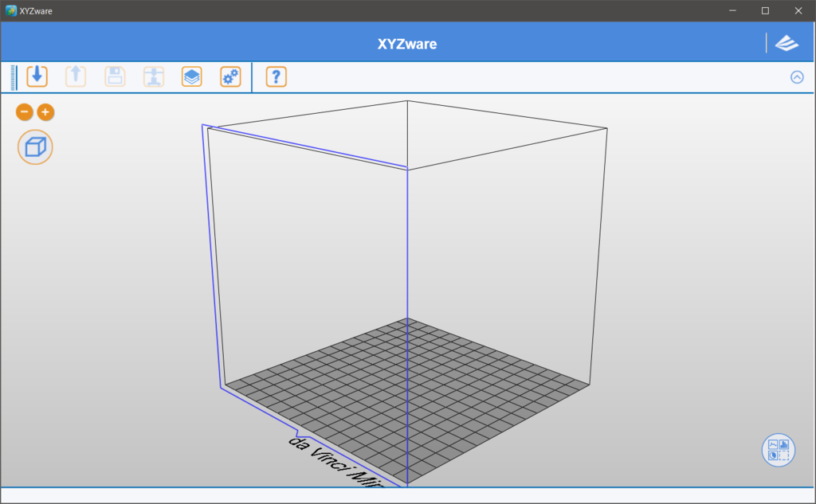Close the XYZware window
Viewport: 816px width, 504px height.
point(798,10)
